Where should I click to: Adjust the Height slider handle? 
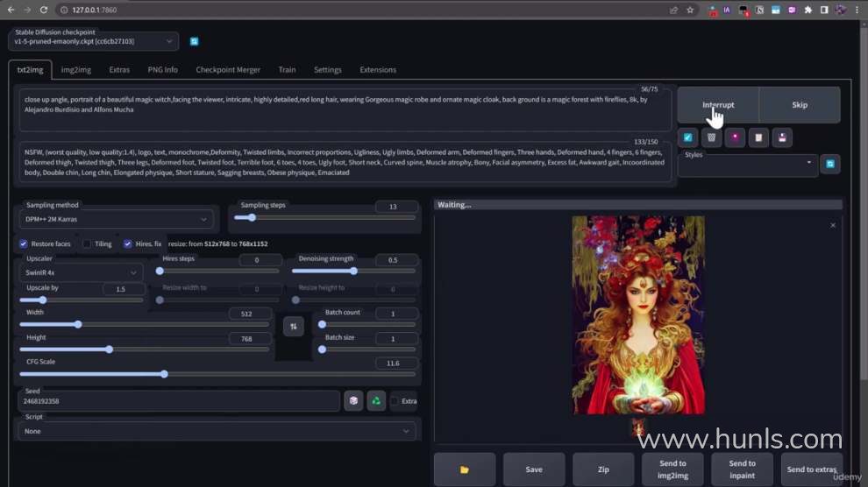(109, 349)
